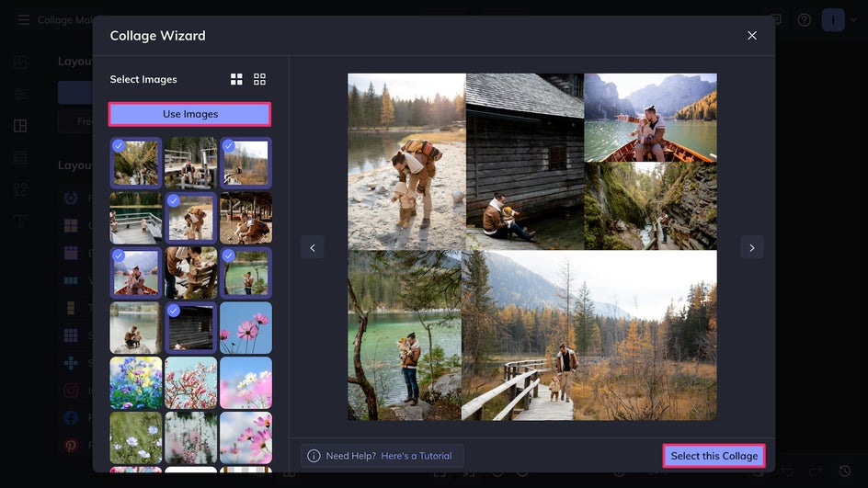868x488 pixels.
Task: Switch to large filled grid view
Action: click(236, 79)
